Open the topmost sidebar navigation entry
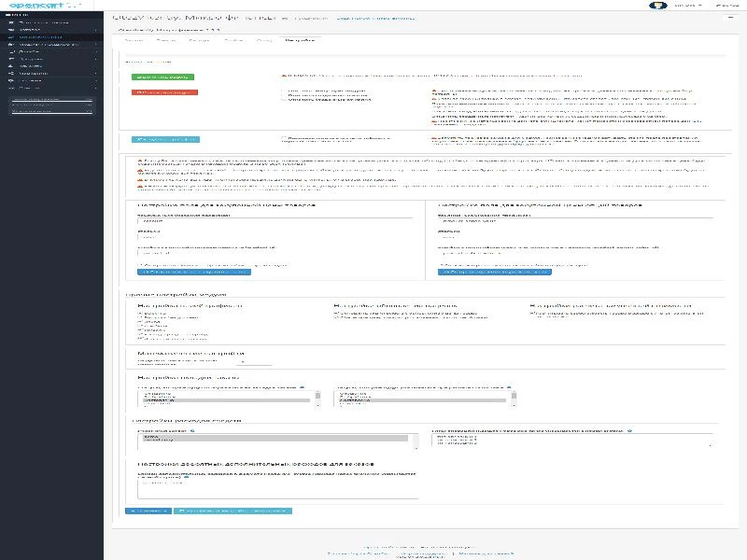 pyautogui.click(x=51, y=22)
